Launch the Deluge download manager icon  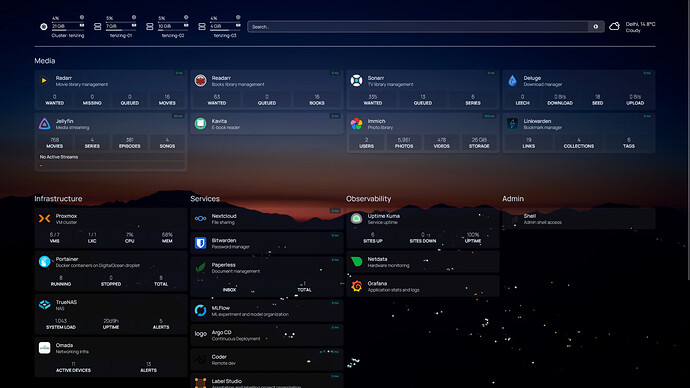tap(512, 81)
